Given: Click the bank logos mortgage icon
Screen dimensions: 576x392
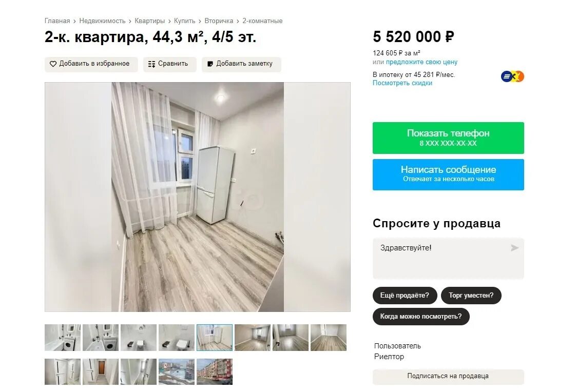Looking at the screenshot, I should 512,76.
